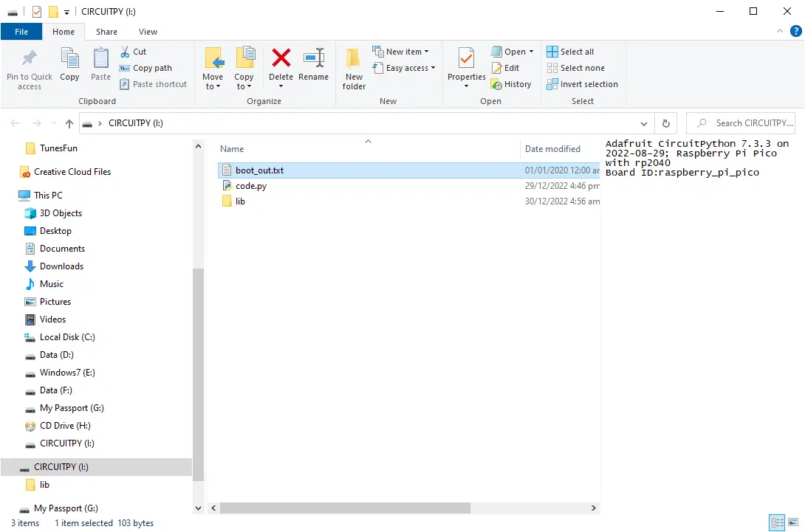Image resolution: width=805 pixels, height=532 pixels.
Task: Open 3D Objects in the sidebar
Action: [x=53, y=213]
